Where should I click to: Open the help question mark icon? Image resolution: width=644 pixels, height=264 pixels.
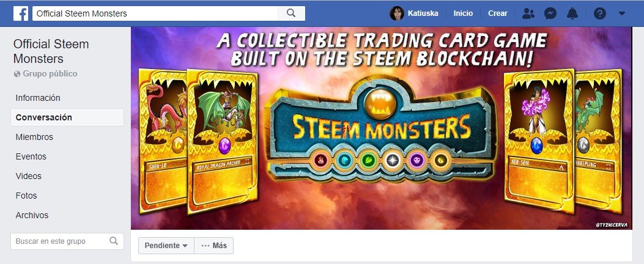tap(599, 13)
